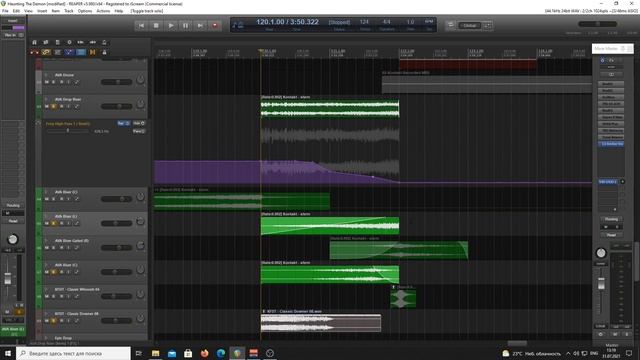Toggle master FX power icon in mixer
The width and height of the screenshot is (640, 360).
tap(602, 60)
